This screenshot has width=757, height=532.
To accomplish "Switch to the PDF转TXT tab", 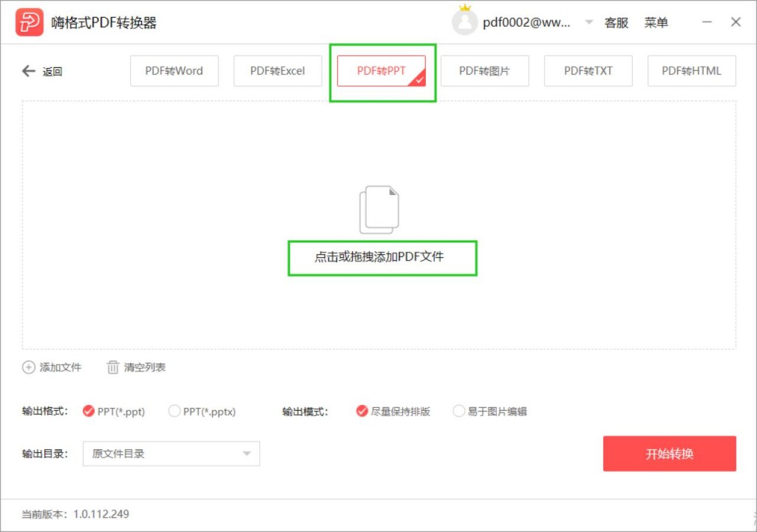I will point(588,71).
